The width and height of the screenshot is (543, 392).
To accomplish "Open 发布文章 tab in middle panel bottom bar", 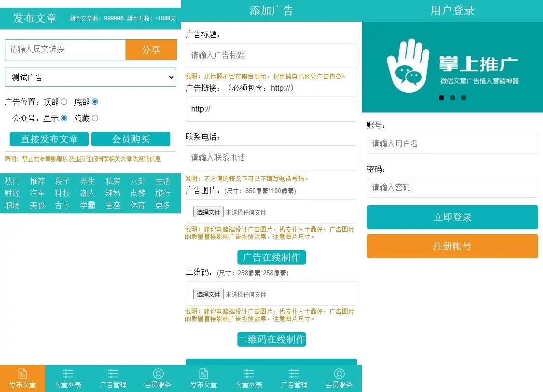I will [204, 378].
